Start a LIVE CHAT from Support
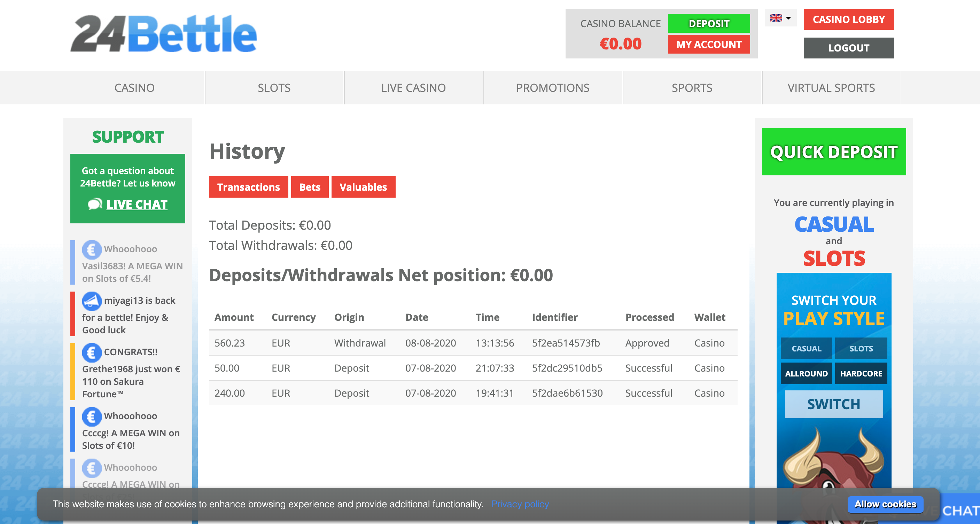Viewport: 980px width, 524px height. click(137, 205)
